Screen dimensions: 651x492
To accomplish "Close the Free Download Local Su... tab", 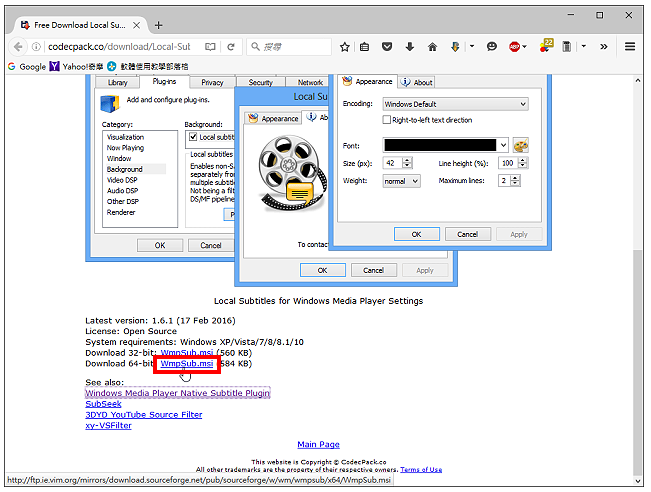I will click(136, 25).
